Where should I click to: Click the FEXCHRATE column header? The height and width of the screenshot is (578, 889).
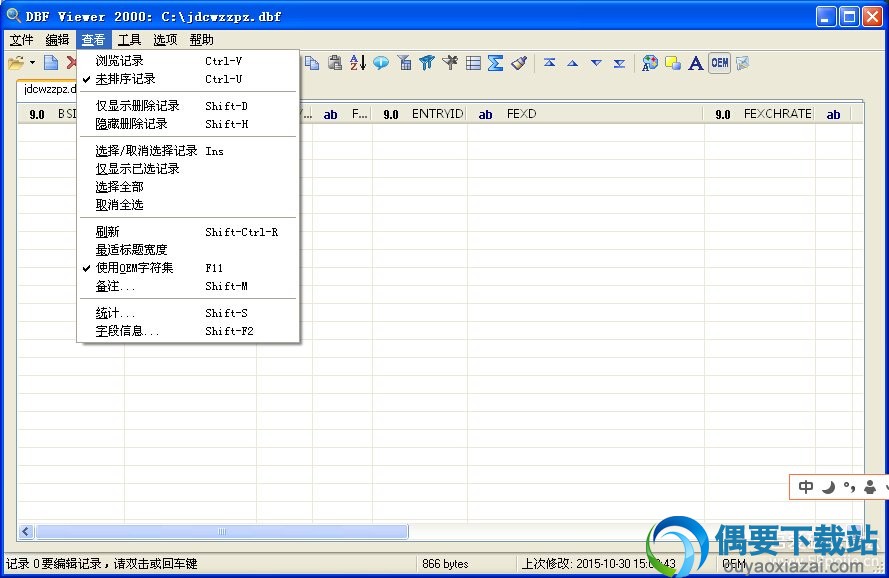pos(760,114)
